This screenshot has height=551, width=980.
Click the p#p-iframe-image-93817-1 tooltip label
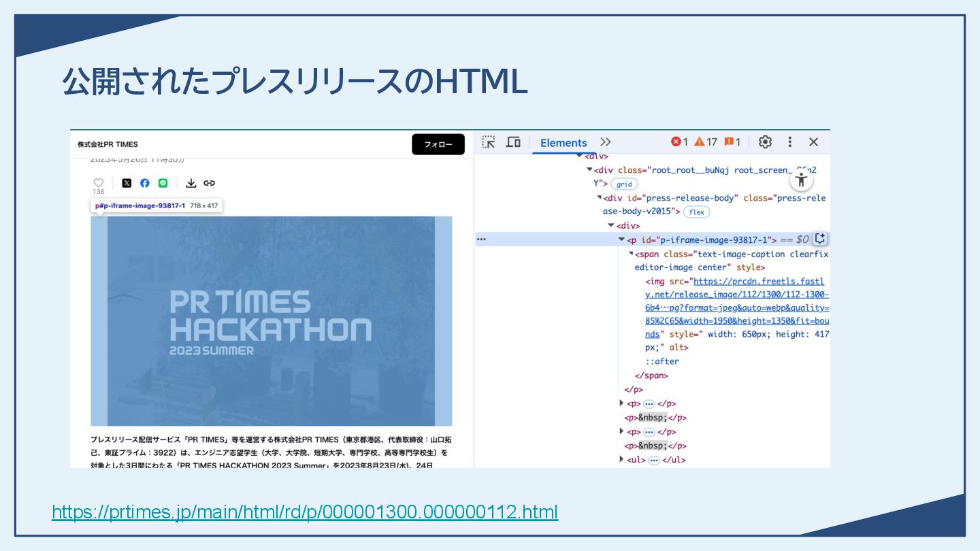156,205
